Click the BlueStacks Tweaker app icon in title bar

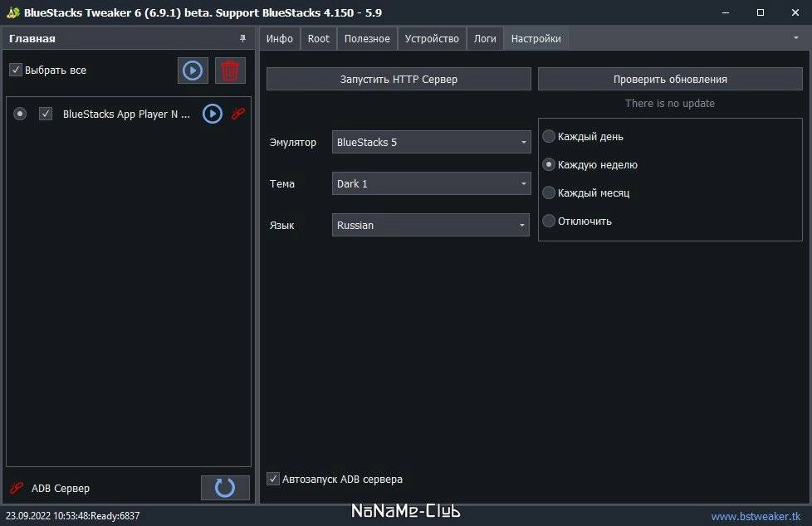[x=13, y=12]
